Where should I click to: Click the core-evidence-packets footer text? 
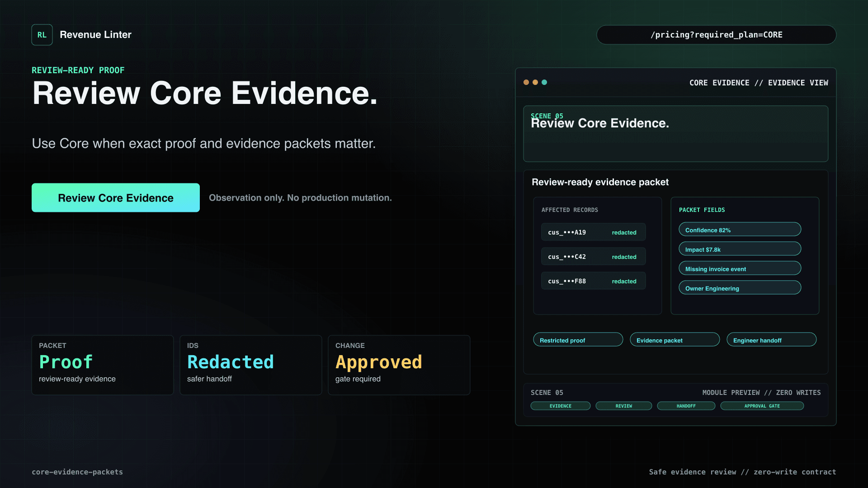pos(77,472)
